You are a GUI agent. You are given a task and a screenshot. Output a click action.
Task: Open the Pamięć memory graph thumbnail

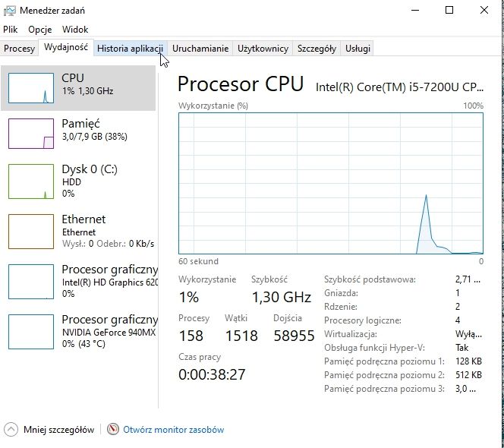[x=31, y=134]
